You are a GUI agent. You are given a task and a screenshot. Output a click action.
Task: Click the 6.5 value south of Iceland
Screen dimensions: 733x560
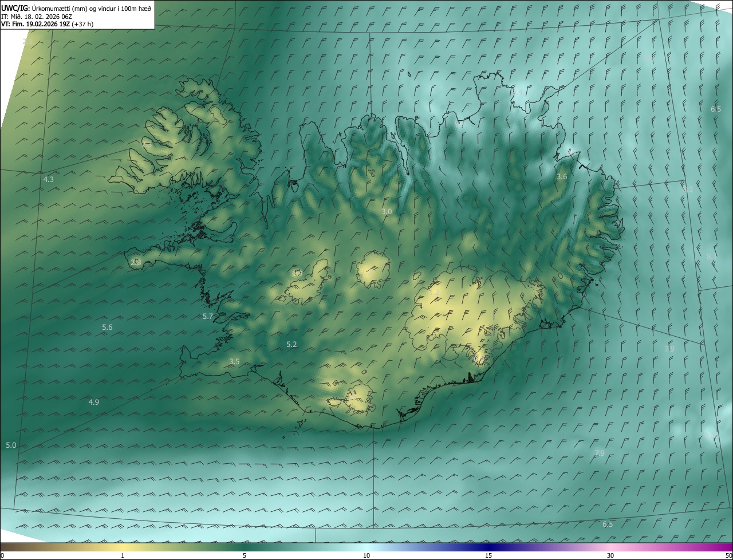pos(608,524)
